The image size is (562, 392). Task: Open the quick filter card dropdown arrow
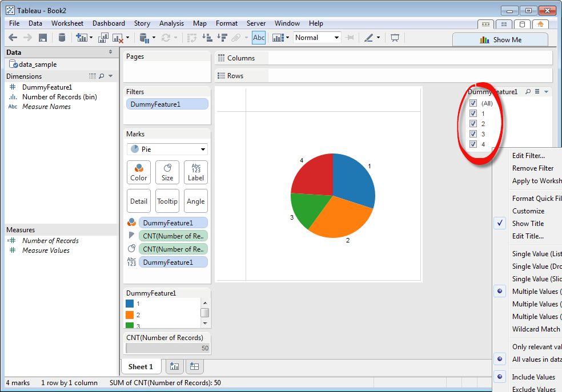546,92
